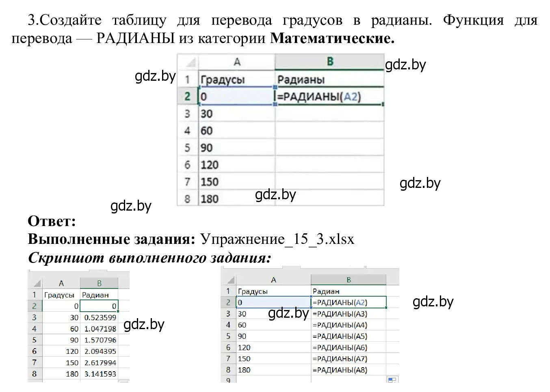
Task: Select the 150 degrees cell in the results table
Action: [61, 363]
